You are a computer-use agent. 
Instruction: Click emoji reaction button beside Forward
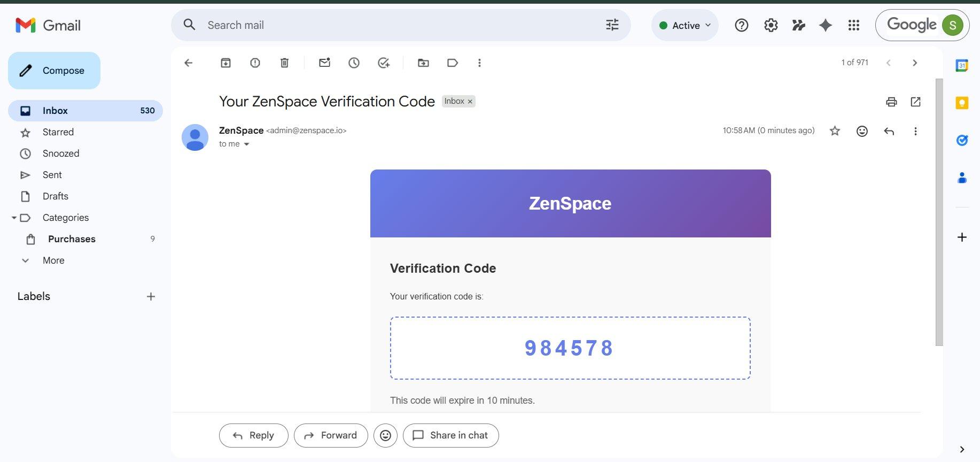click(385, 435)
